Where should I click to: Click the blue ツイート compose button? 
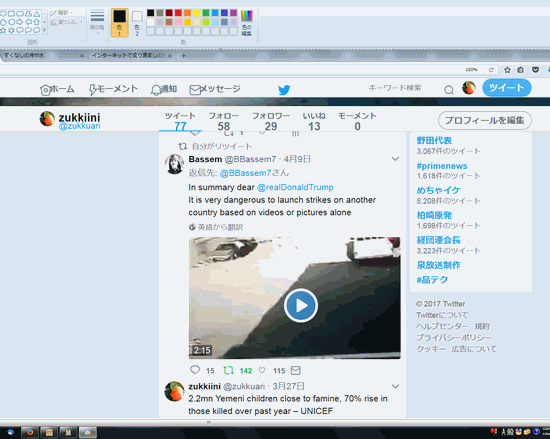[507, 88]
